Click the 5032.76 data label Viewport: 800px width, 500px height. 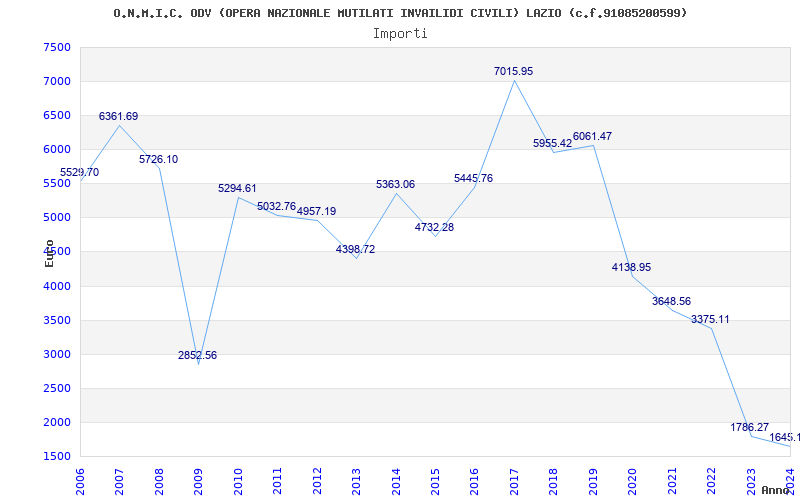pyautogui.click(x=277, y=206)
